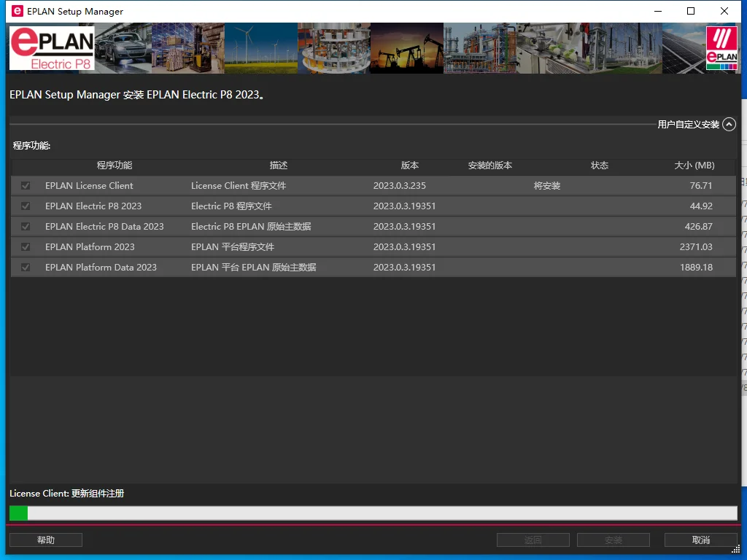Click the EPLAN icon in the title bar
The width and height of the screenshot is (747, 560).
click(18, 11)
